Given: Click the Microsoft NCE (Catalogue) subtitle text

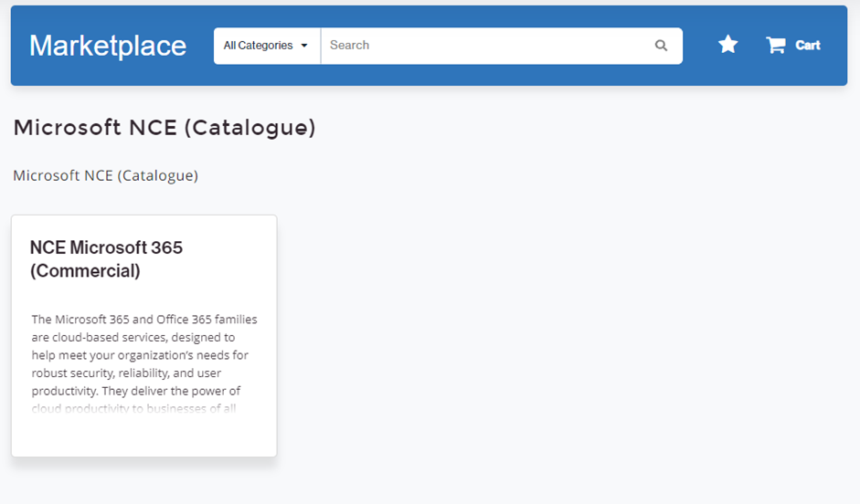Looking at the screenshot, I should (105, 175).
